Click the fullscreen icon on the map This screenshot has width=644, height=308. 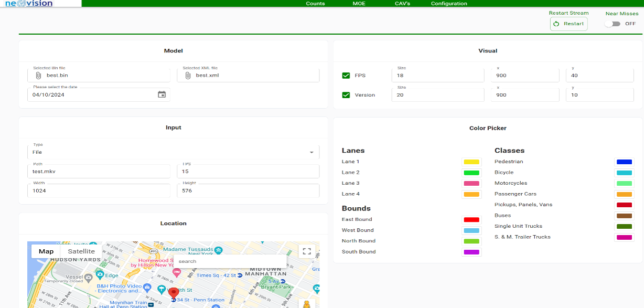coord(306,251)
